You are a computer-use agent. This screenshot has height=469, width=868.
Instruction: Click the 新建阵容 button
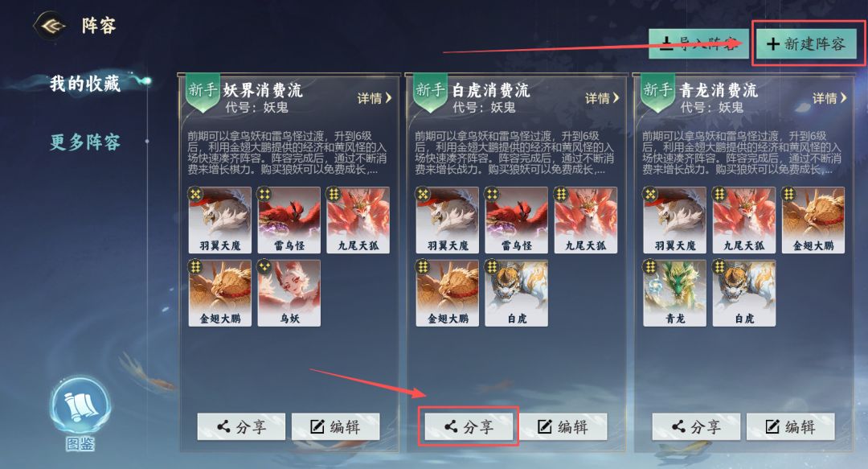click(806, 43)
